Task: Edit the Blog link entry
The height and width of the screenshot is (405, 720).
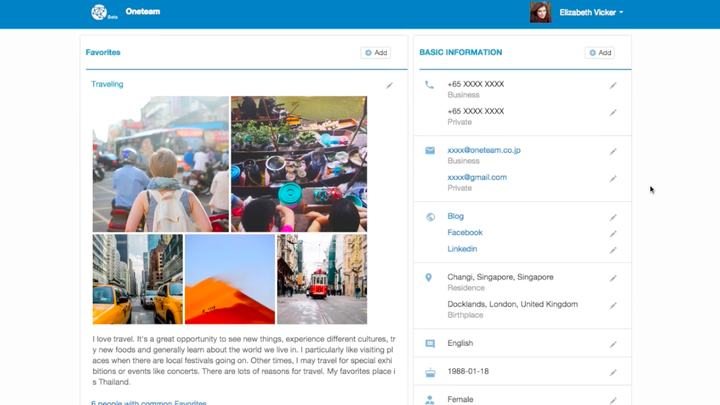Action: pyautogui.click(x=613, y=217)
